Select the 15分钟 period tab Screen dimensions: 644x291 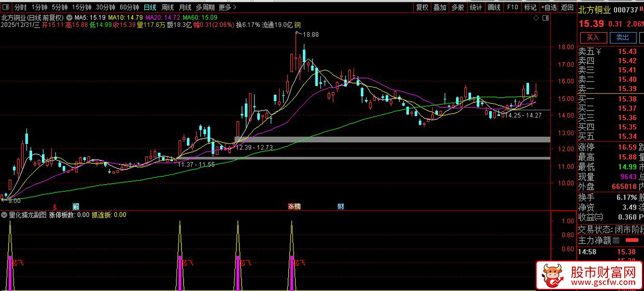82,8
